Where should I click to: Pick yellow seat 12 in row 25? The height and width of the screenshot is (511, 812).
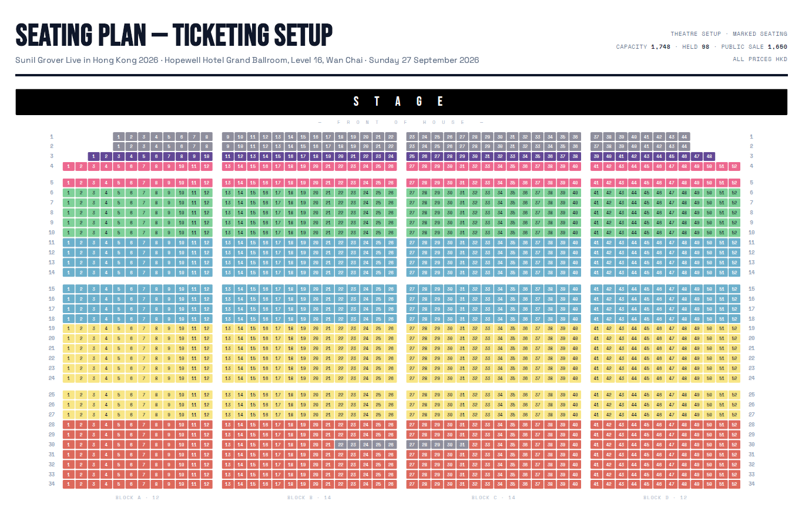point(206,395)
